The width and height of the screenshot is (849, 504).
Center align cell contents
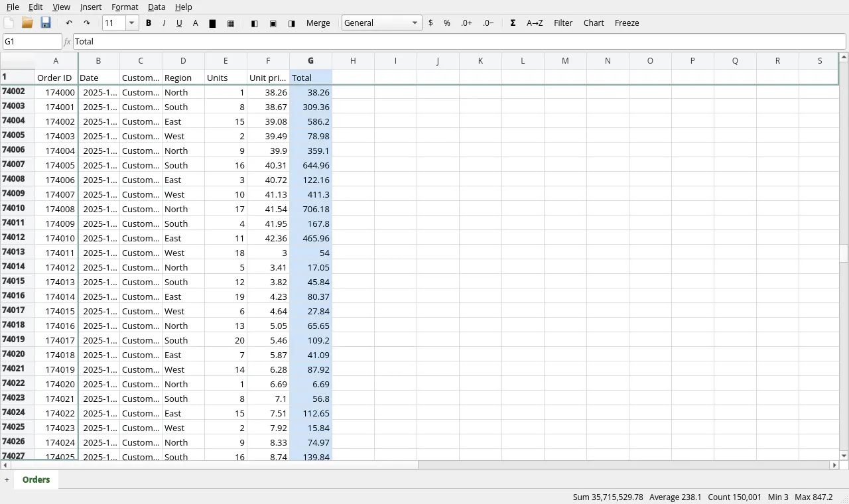[x=273, y=23]
